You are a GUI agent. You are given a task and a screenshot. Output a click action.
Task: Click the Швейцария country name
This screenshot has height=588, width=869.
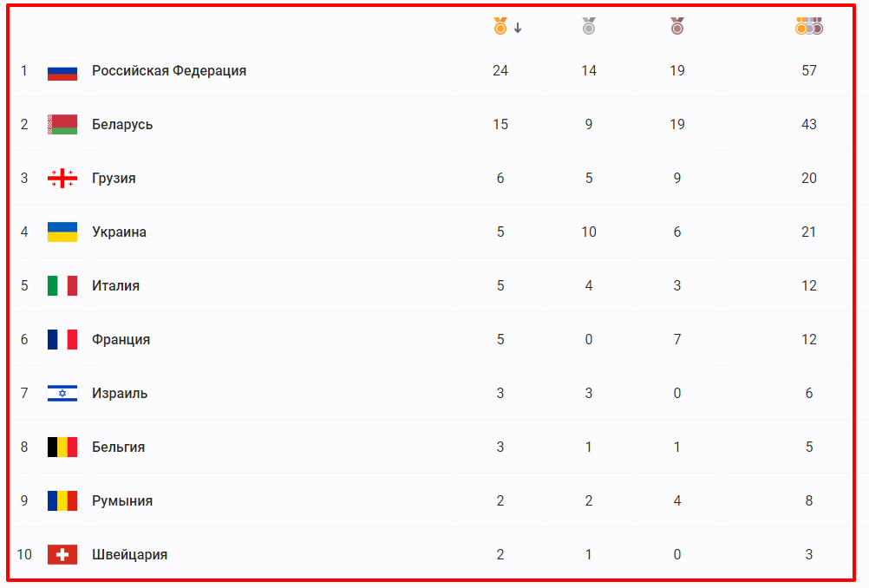129,555
